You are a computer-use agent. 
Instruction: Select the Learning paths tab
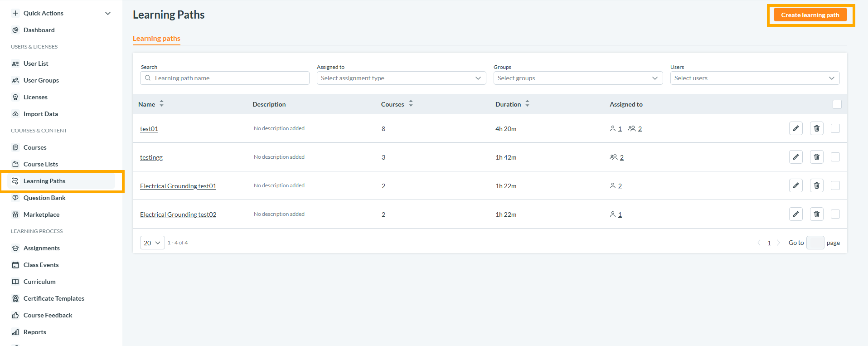pos(156,39)
